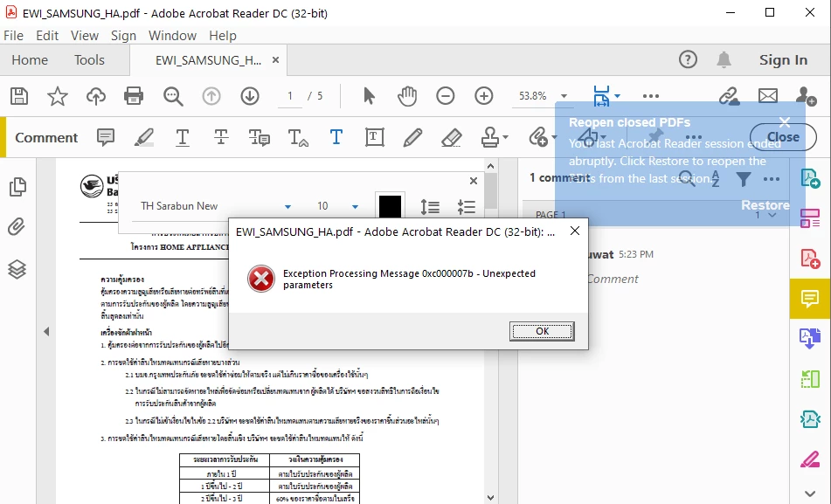Screen dimensions: 831x504
Task: Click OK in the exception error dialog
Action: pos(542,331)
